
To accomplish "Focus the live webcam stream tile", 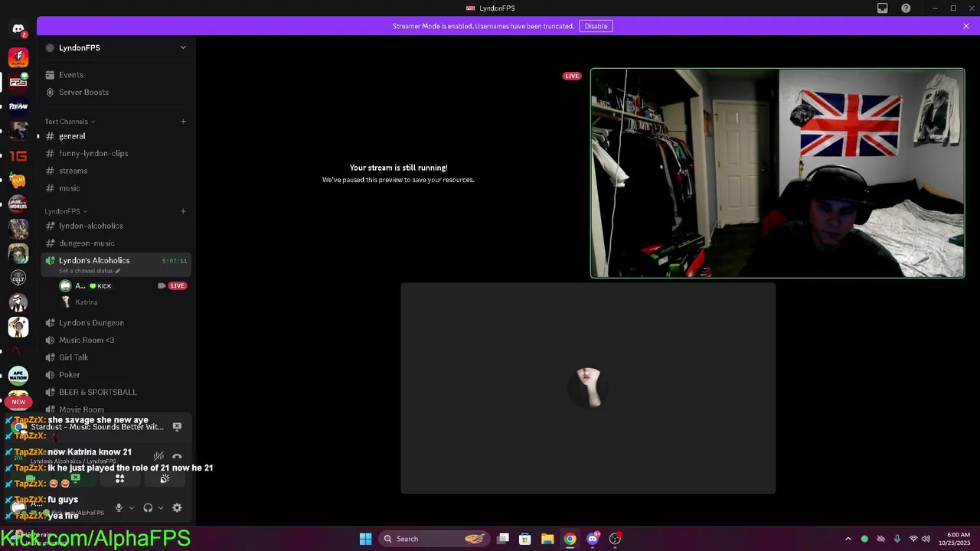I will [777, 173].
